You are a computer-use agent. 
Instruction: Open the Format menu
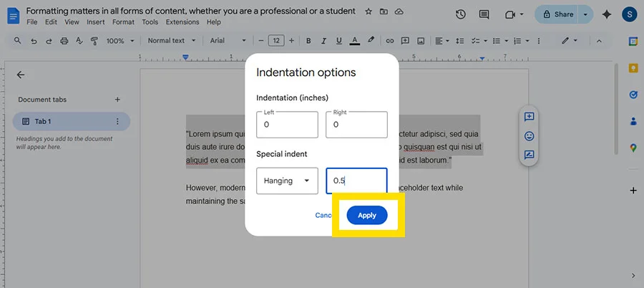[122, 22]
